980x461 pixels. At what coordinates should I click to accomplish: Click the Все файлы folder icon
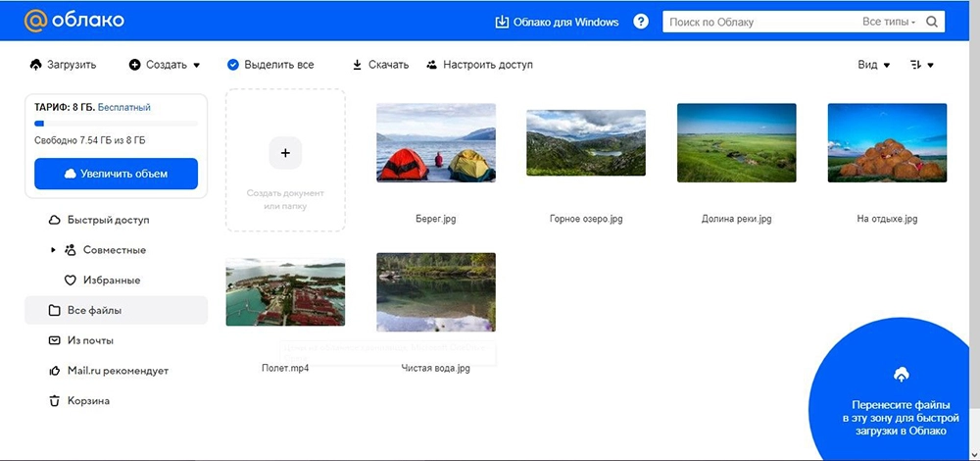(54, 310)
